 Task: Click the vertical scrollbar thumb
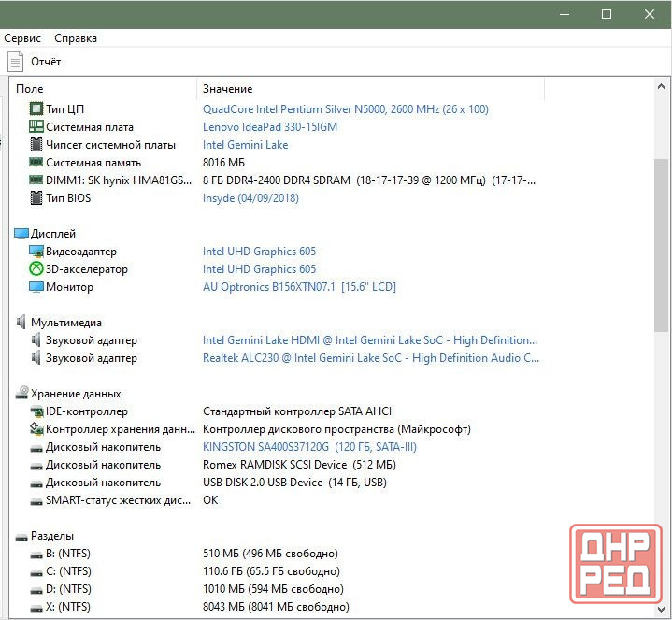(661, 245)
